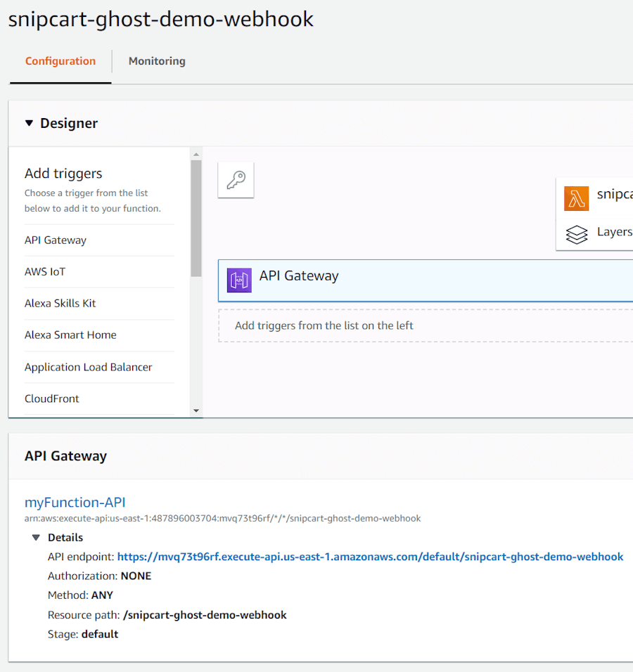
Task: Click the trigger list scroll-up arrow
Action: [196, 154]
